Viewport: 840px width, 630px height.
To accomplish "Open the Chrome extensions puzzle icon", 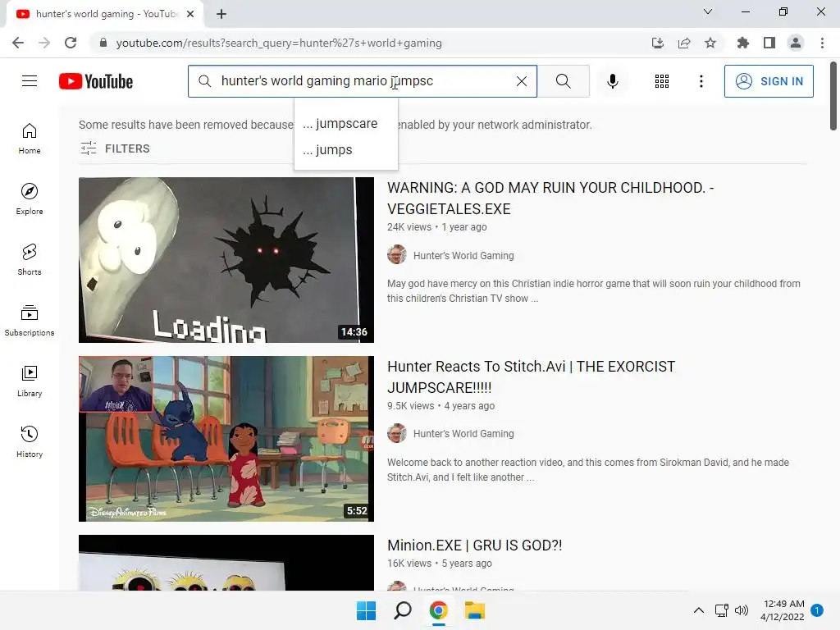I will (742, 43).
